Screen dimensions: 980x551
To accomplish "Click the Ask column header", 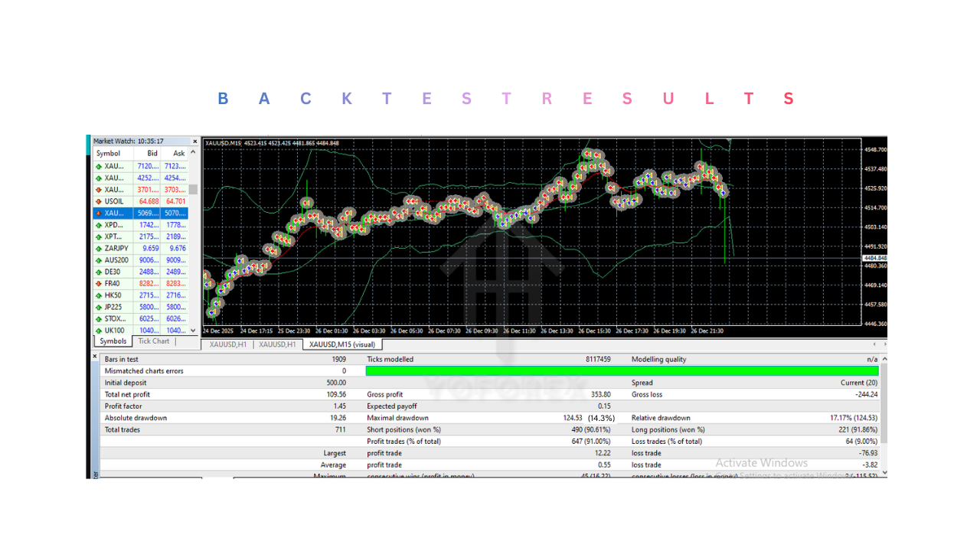I will [178, 153].
